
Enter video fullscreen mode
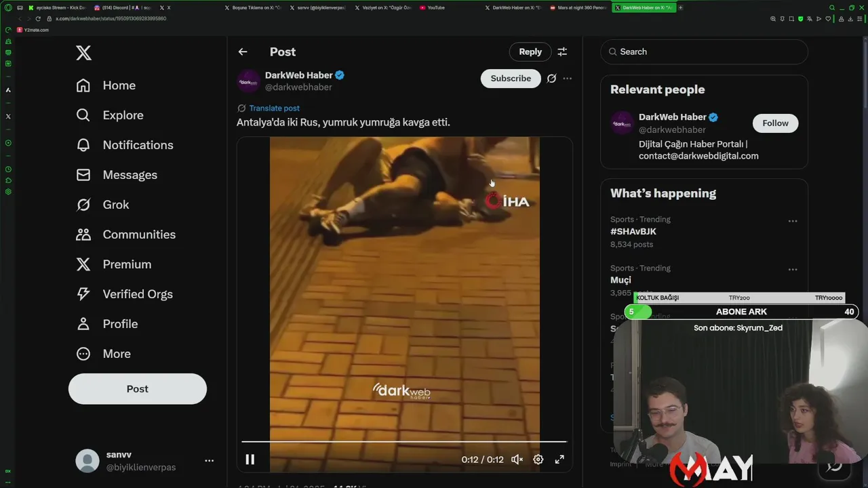(559, 460)
